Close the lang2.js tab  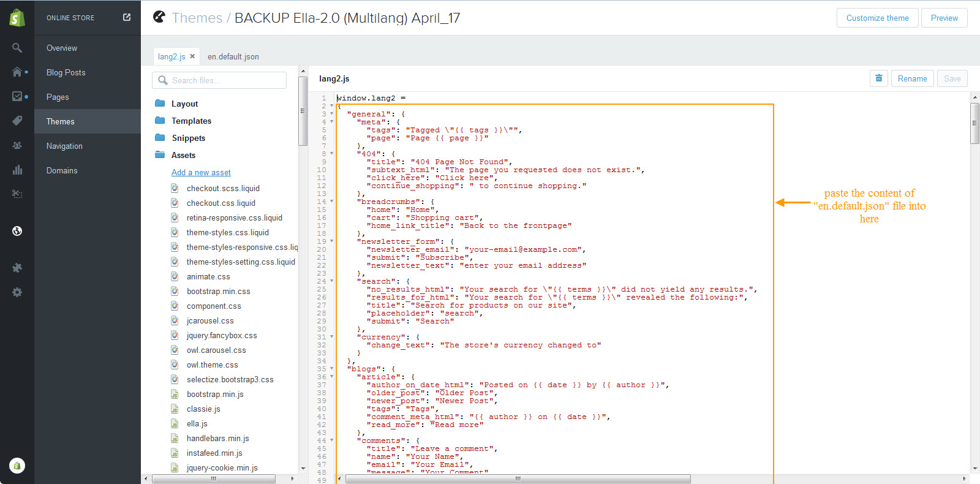(x=192, y=56)
